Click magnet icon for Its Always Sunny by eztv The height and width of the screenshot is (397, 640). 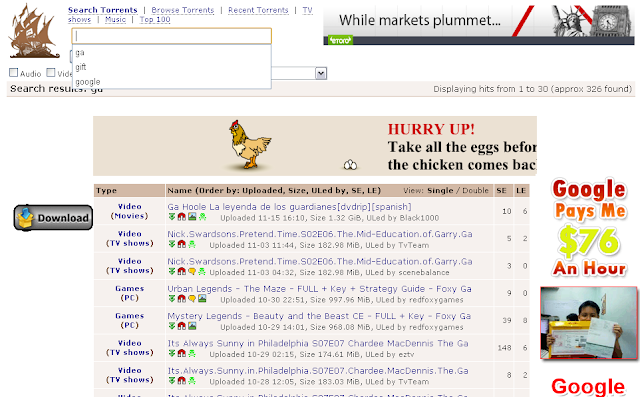coord(182,354)
